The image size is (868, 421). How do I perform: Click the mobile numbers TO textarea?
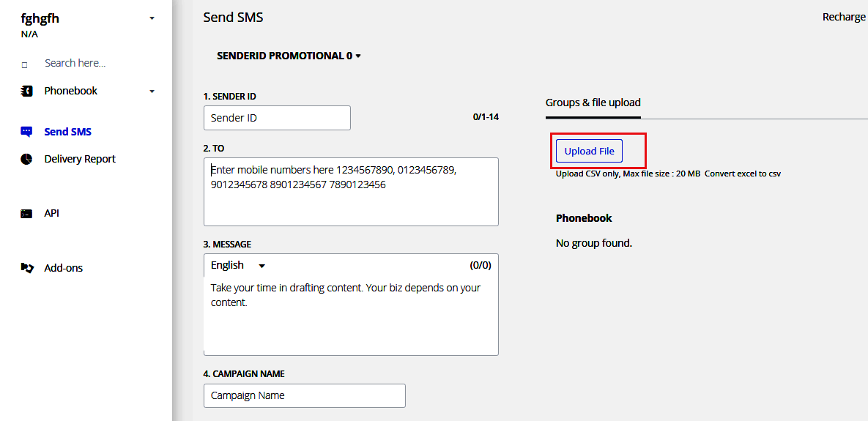coord(351,192)
